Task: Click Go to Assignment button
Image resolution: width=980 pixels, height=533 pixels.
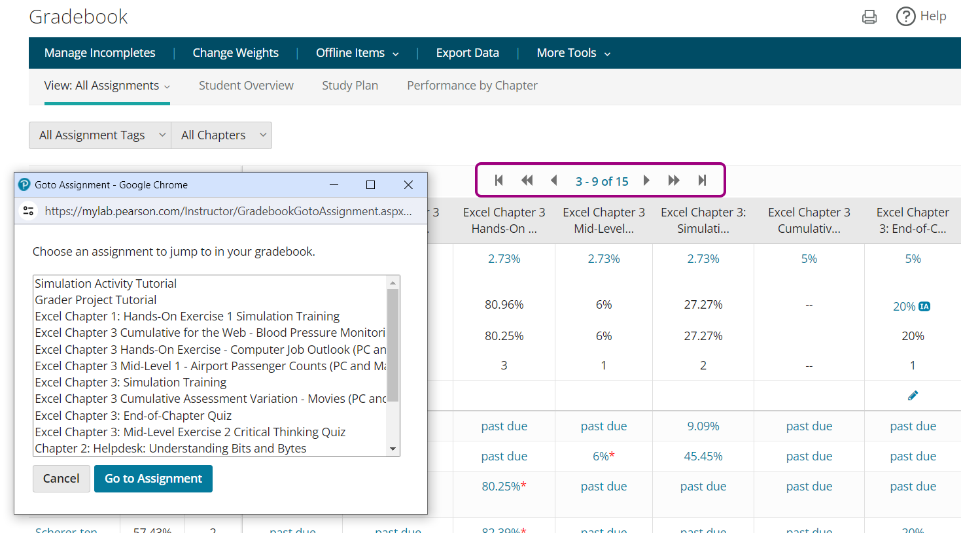Action: tap(153, 479)
